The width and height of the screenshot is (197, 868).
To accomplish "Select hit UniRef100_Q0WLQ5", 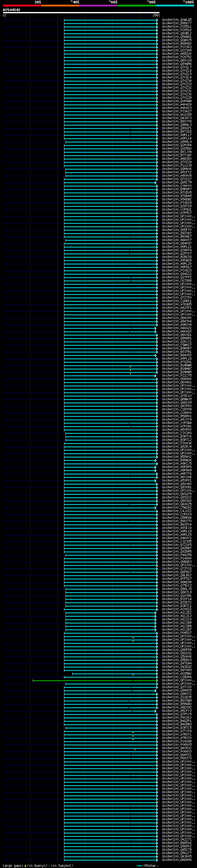I will [177, 20].
